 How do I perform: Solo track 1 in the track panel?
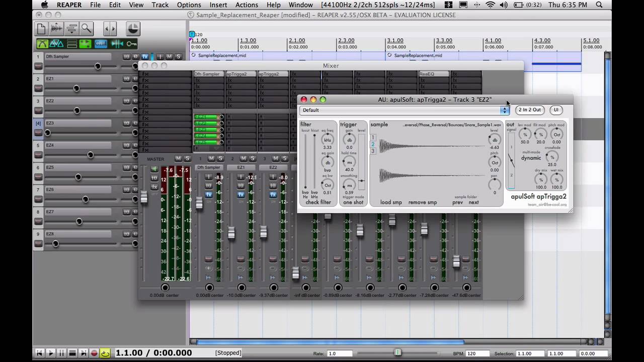178,57
